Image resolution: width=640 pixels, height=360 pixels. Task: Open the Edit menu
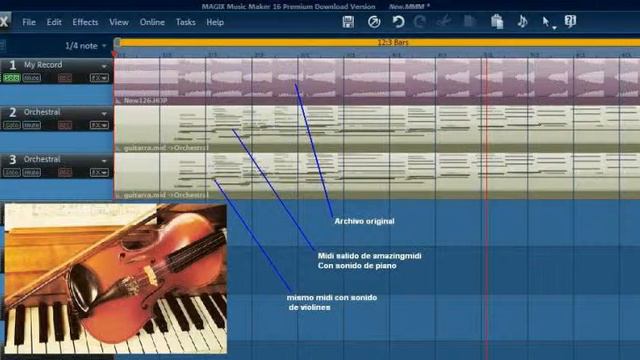54,22
